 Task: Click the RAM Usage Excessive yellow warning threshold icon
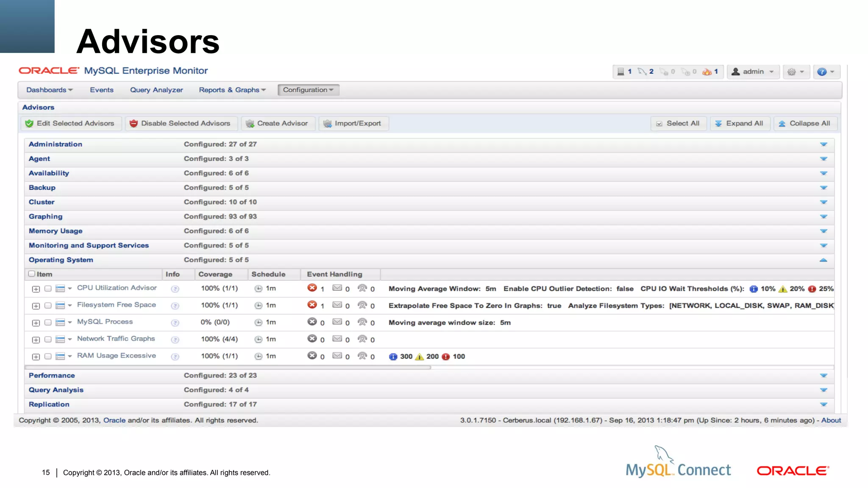(x=419, y=357)
